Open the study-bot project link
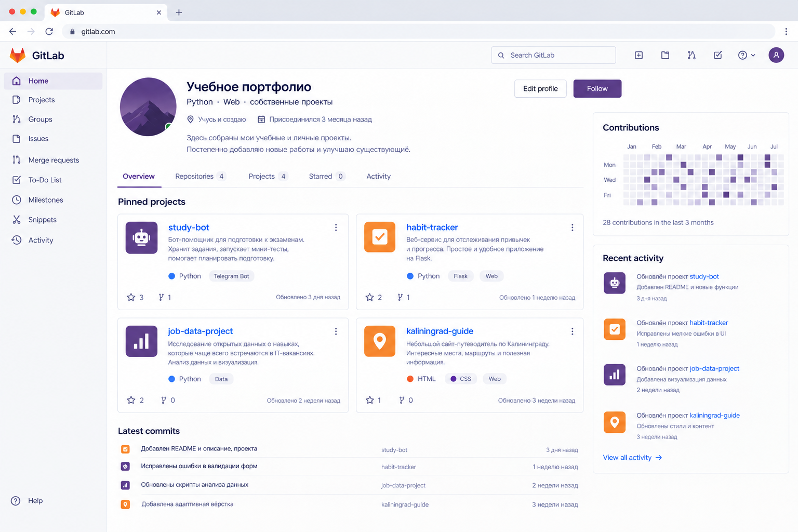The width and height of the screenshot is (798, 532). 189,228
